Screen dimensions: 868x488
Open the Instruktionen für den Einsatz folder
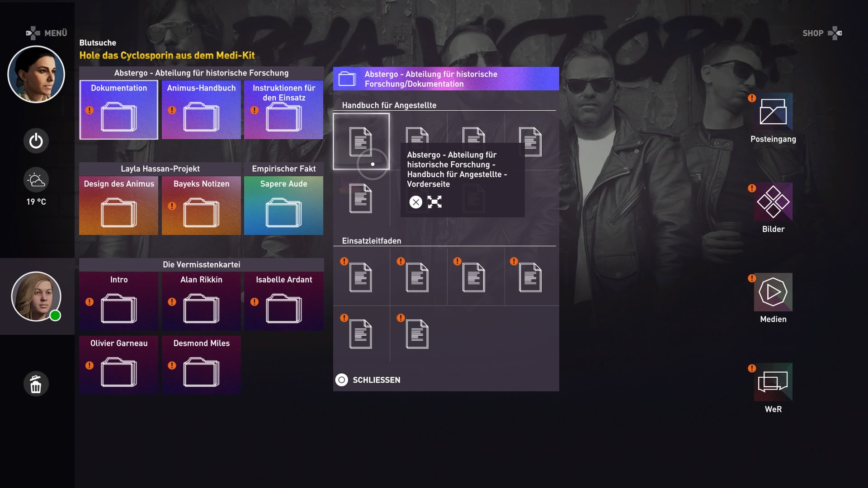[x=284, y=110]
